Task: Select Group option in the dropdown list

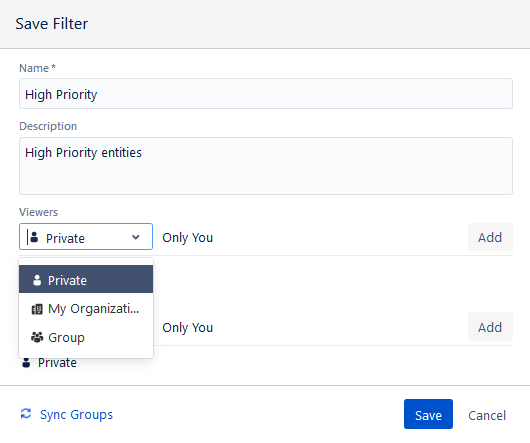Action: pos(86,337)
